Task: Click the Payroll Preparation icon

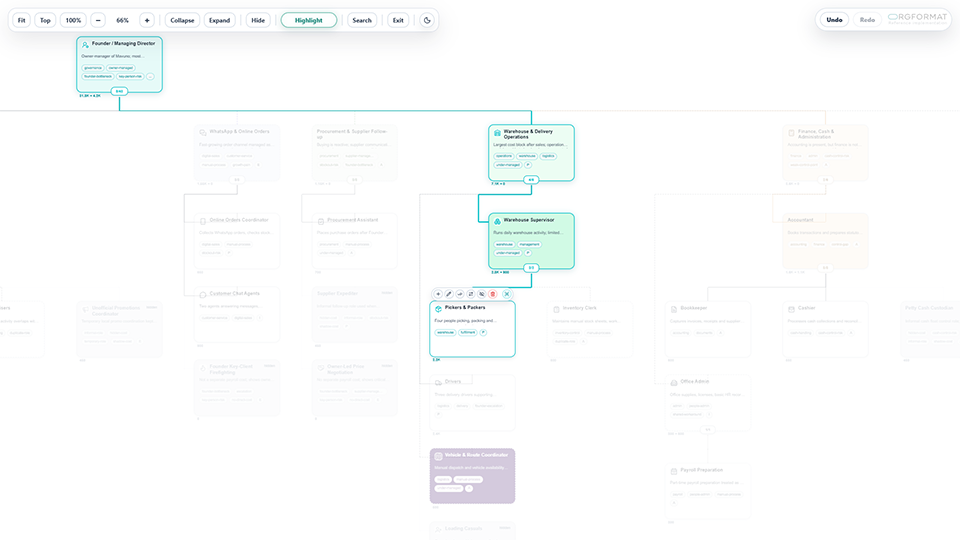Action: click(673, 471)
